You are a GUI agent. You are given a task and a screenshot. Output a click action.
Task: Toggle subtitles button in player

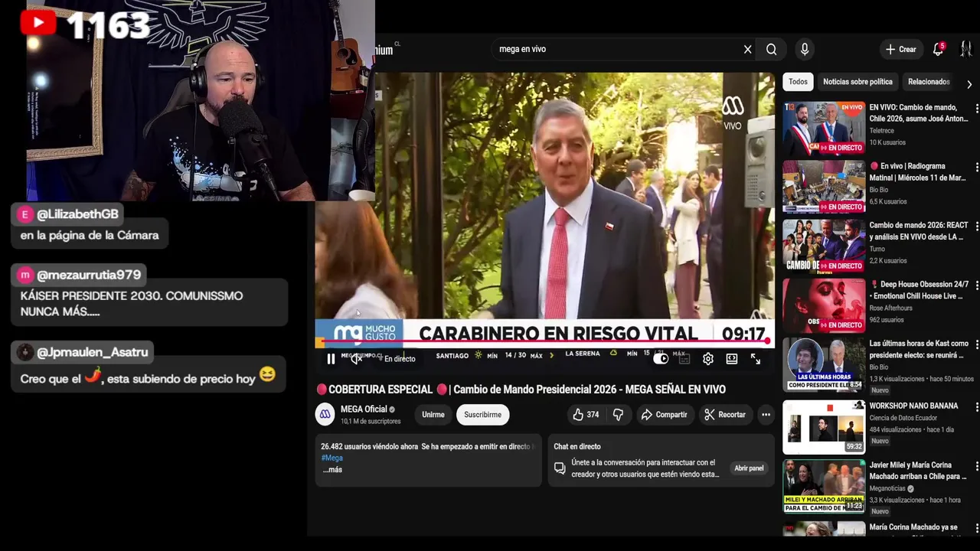tap(684, 359)
